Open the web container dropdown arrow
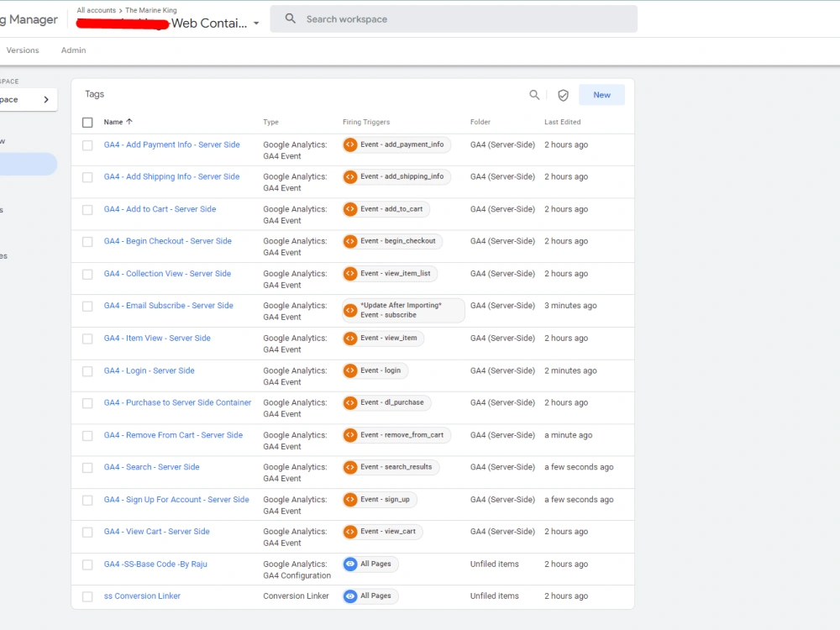840x630 pixels. point(256,24)
